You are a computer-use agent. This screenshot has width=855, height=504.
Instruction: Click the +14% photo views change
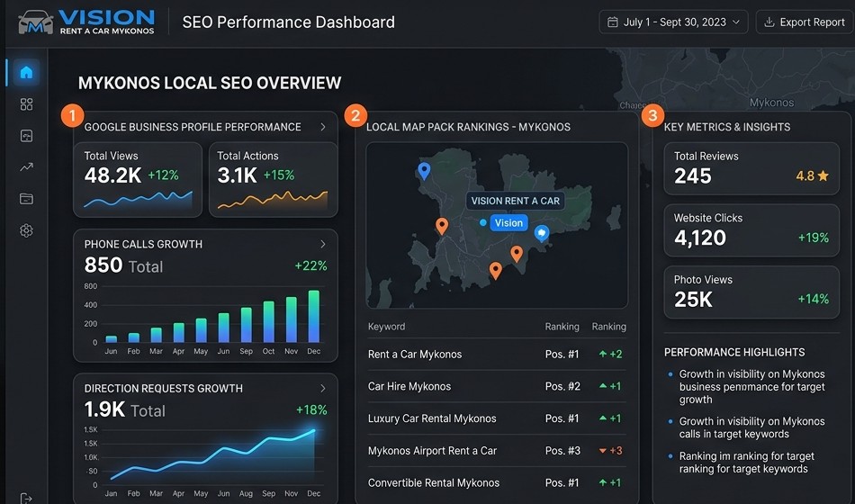click(x=813, y=299)
